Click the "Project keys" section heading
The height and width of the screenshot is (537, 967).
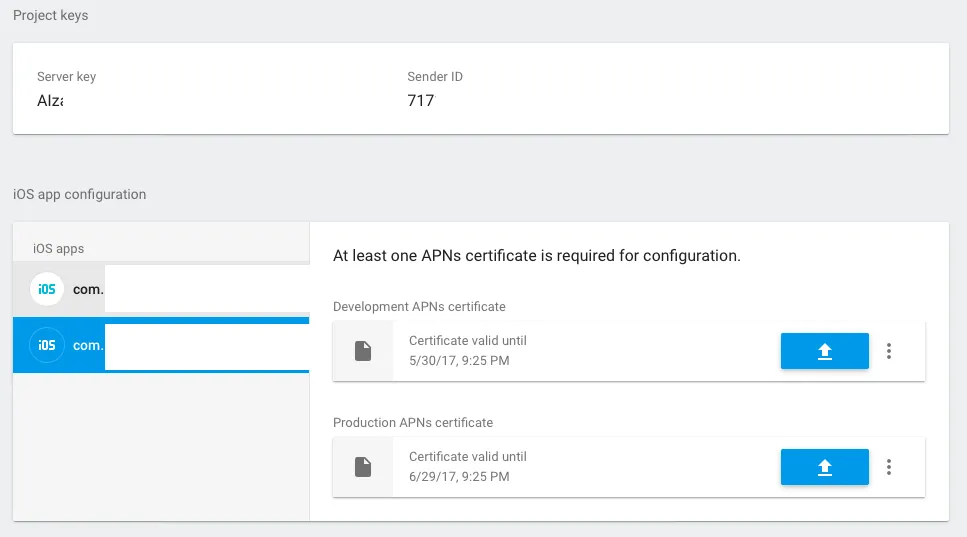tap(50, 16)
